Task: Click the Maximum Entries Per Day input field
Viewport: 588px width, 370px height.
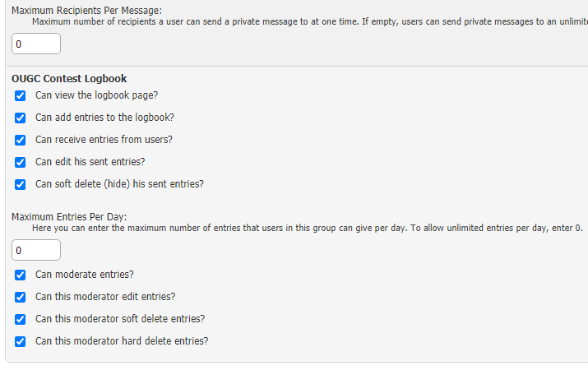Action: tap(36, 251)
